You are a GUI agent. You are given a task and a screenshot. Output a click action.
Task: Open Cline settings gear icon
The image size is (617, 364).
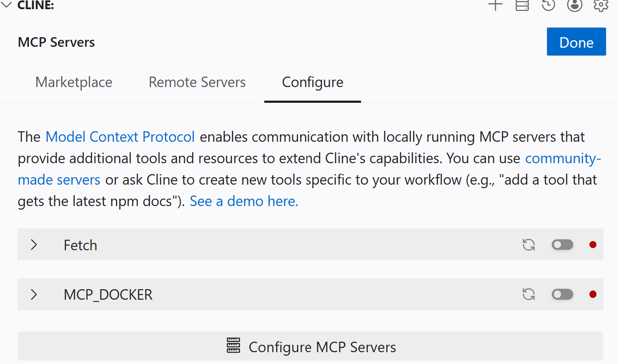pyautogui.click(x=601, y=5)
